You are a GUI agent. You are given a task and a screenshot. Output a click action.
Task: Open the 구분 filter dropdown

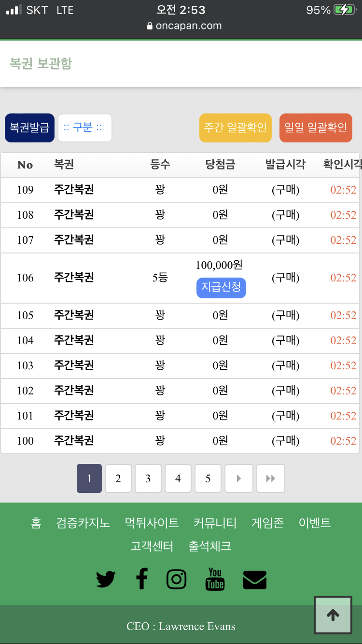point(85,128)
